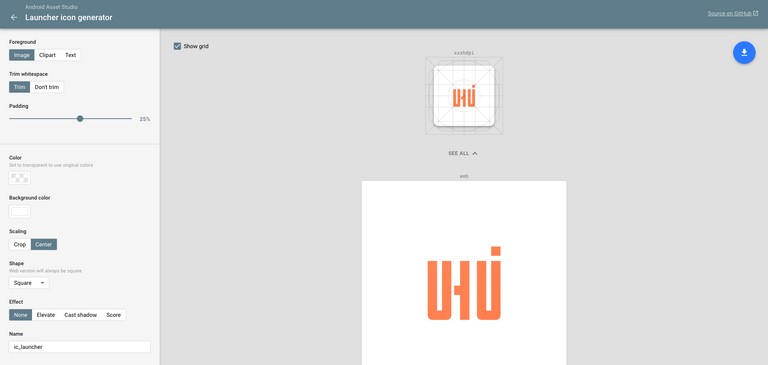Set Scaling to Crop
Viewport: 768px width, 365px height.
[20, 244]
